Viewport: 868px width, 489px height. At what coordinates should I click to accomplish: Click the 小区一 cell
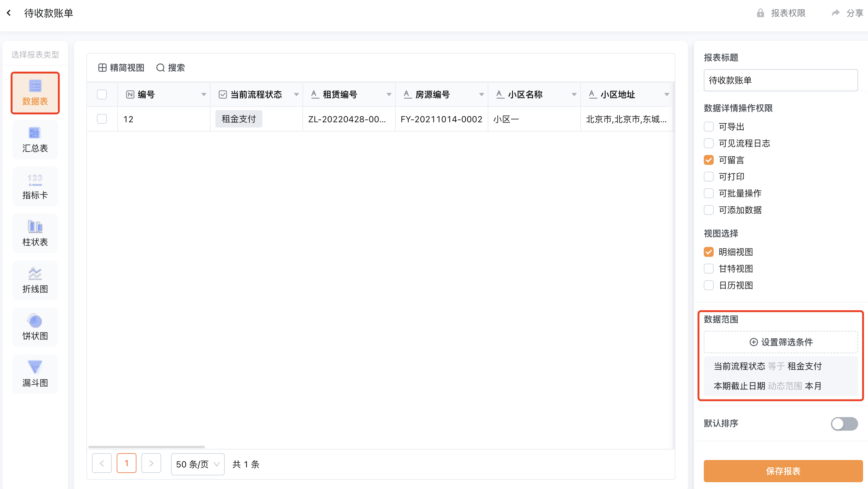tap(534, 119)
